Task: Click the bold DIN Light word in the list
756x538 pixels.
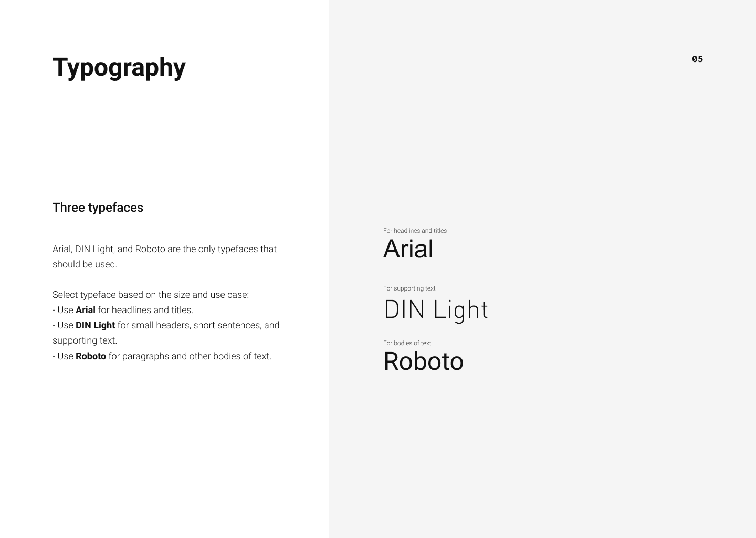Action: coord(95,325)
